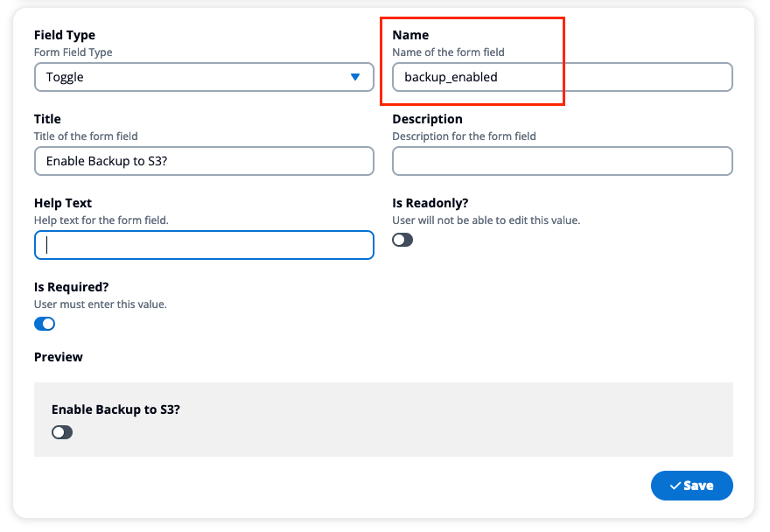770x532 pixels.
Task: Click the Preview section heading
Action: click(58, 357)
